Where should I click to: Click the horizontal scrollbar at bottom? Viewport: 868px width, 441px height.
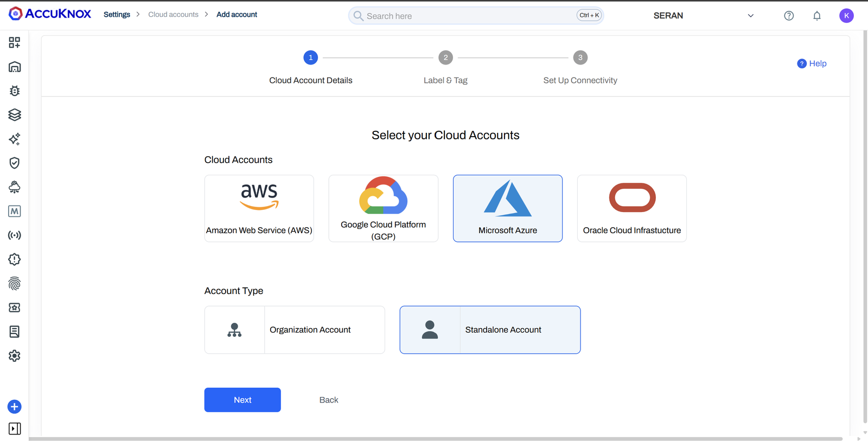point(436,438)
